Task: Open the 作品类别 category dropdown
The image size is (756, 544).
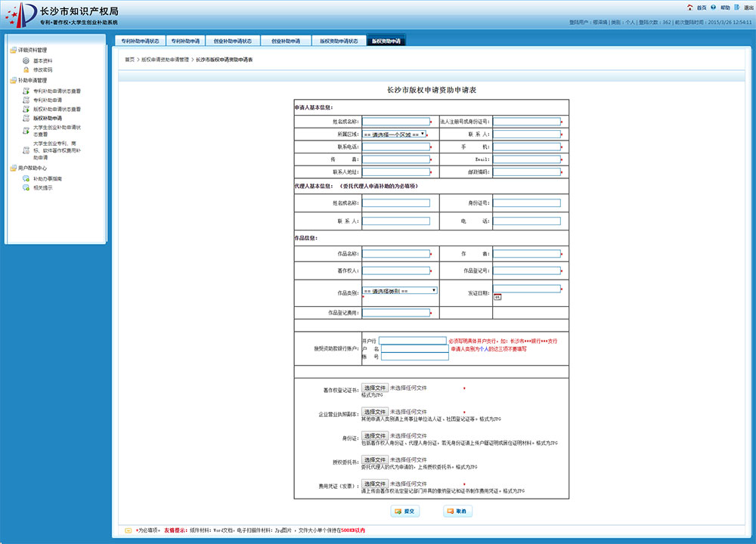Action: tap(400, 290)
